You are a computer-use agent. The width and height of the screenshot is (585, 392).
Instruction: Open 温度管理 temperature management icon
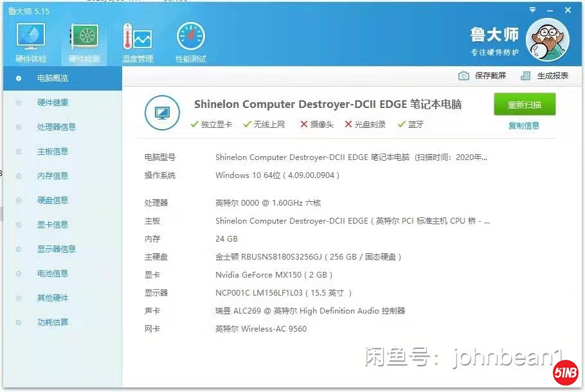pyautogui.click(x=138, y=40)
